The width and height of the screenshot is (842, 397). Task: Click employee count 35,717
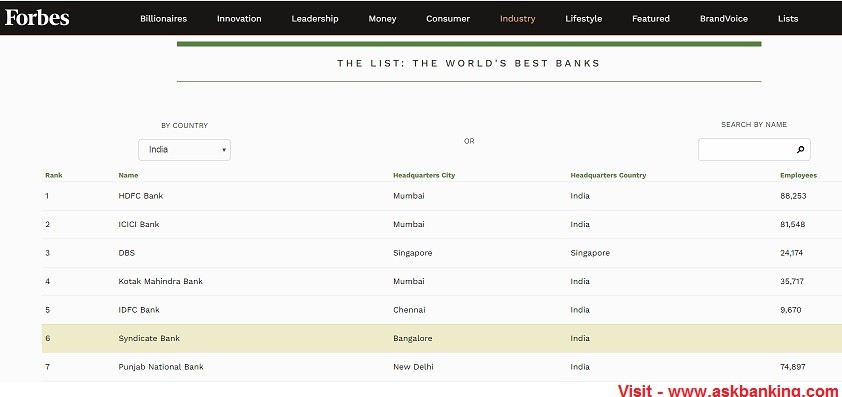coord(792,281)
